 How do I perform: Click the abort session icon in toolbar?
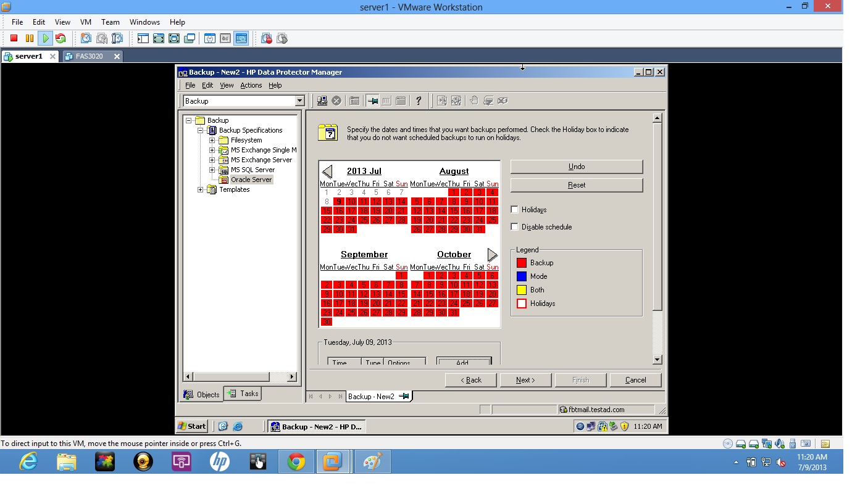(x=336, y=101)
